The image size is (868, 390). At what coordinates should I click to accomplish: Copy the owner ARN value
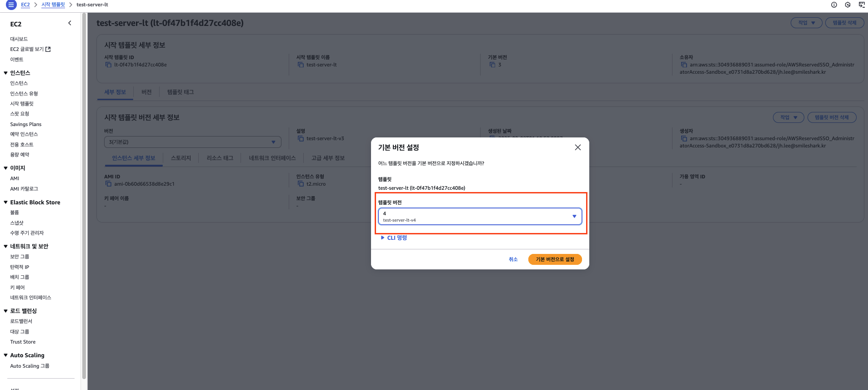(x=684, y=65)
